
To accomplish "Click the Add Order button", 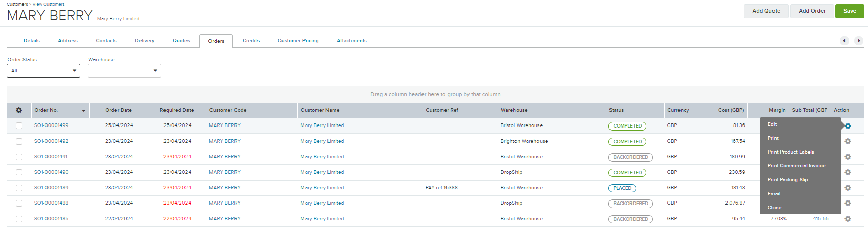I will 812,11.
